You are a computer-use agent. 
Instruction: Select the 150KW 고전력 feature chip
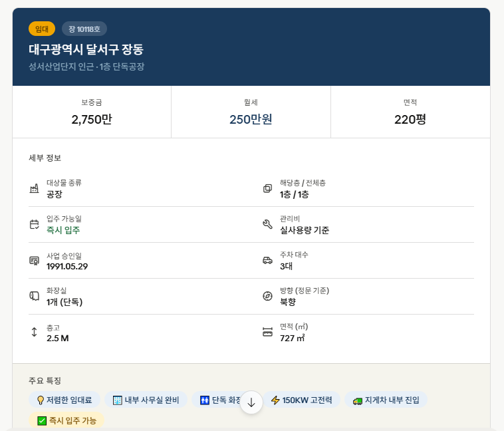coord(301,400)
